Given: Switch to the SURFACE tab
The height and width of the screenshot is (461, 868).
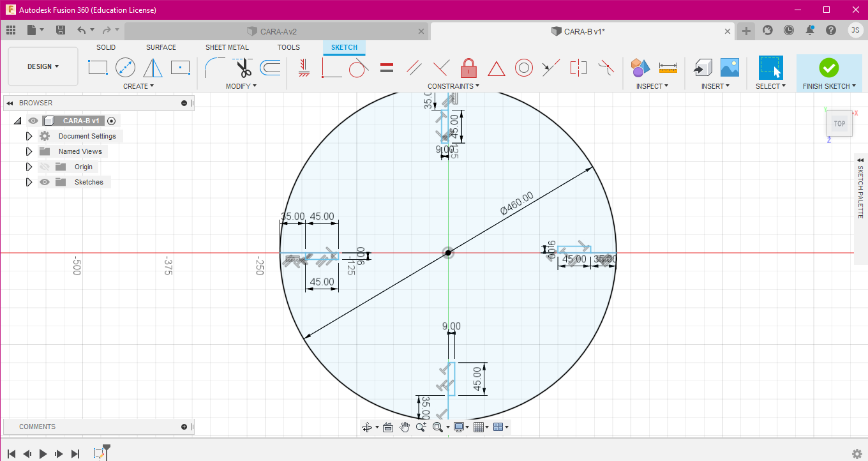Looking at the screenshot, I should coord(161,47).
